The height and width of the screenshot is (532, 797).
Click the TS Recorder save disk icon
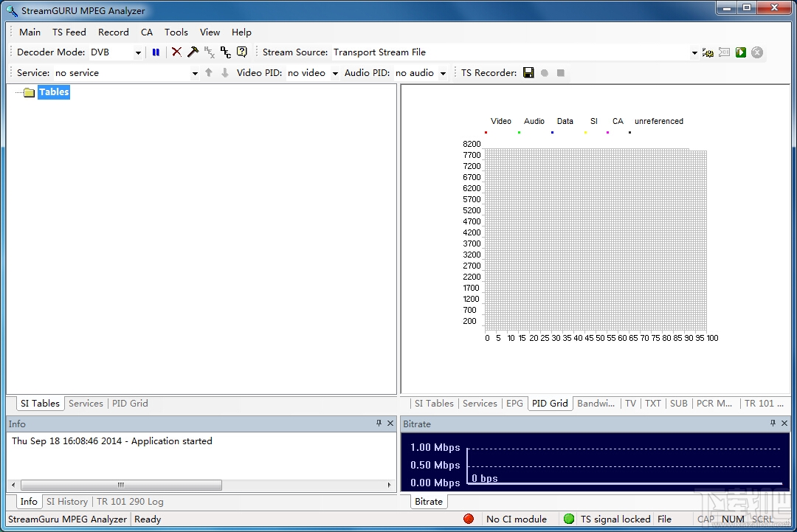528,73
